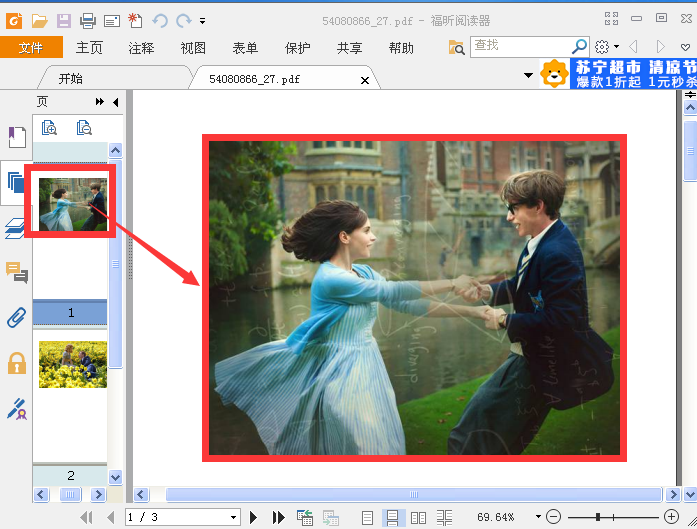This screenshot has width=697, height=529.
Task: Open file with the folder icon
Action: (x=40, y=20)
